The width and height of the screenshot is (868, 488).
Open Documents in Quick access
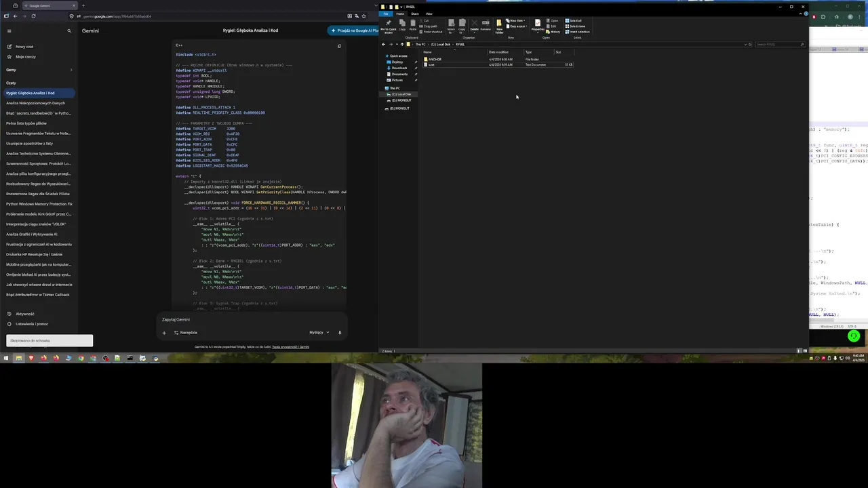coord(399,74)
